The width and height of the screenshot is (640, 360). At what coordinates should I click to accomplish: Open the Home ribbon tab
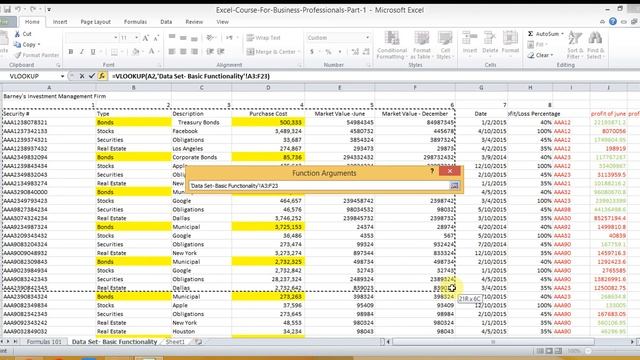32,22
